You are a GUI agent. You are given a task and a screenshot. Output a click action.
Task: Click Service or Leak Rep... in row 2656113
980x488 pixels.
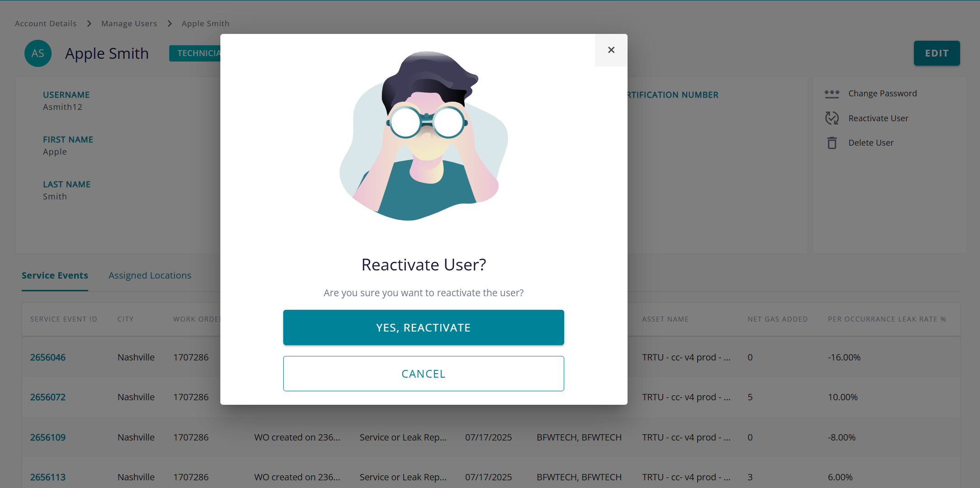click(403, 477)
